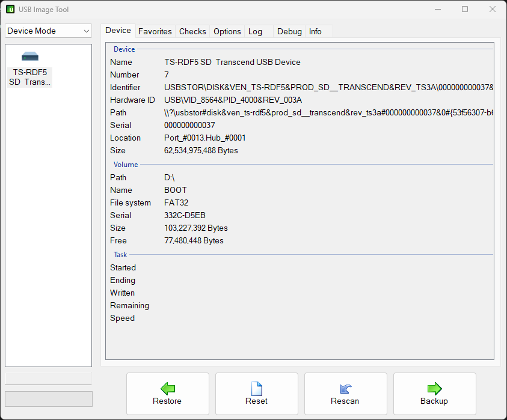Click the Written label in Task section
The width and height of the screenshot is (507, 420).
click(x=122, y=293)
